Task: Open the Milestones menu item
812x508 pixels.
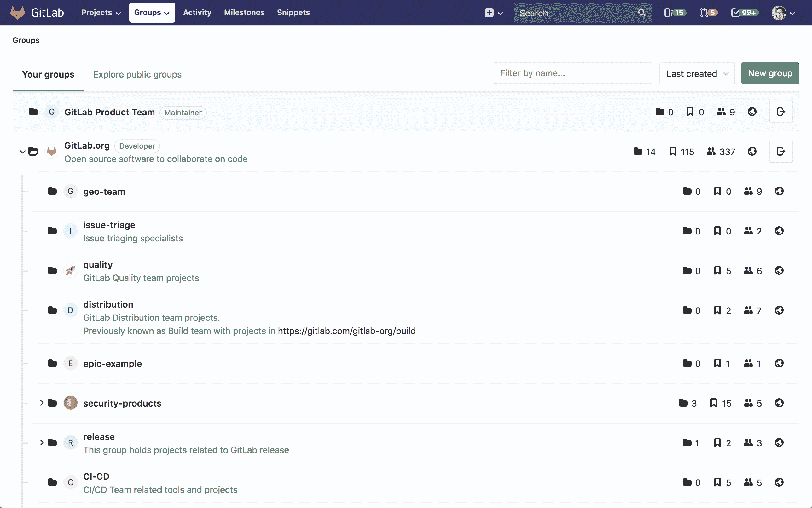Action: coord(244,12)
